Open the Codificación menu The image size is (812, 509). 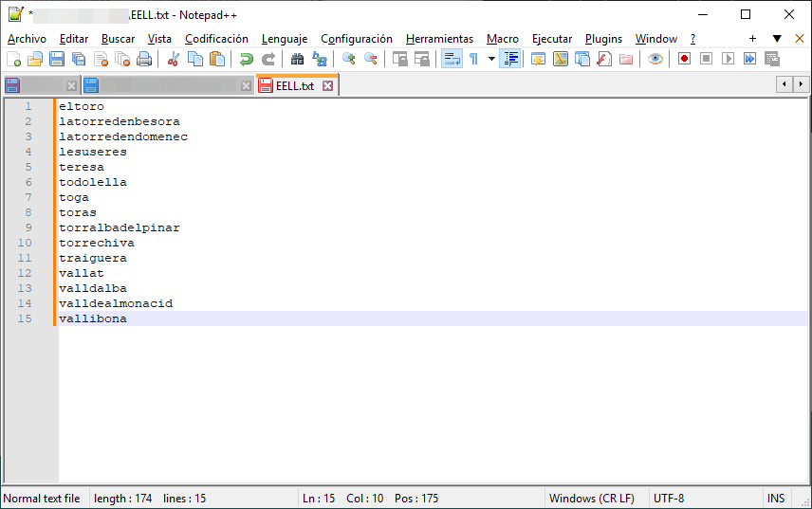coord(216,39)
